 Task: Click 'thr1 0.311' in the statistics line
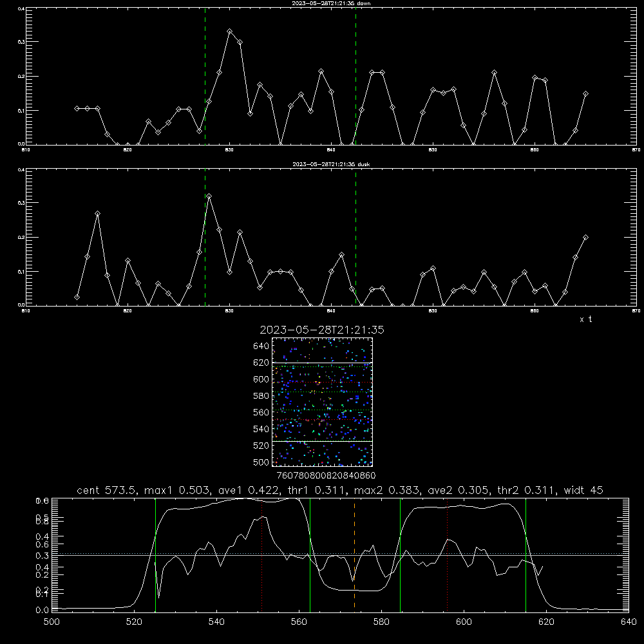point(316,490)
